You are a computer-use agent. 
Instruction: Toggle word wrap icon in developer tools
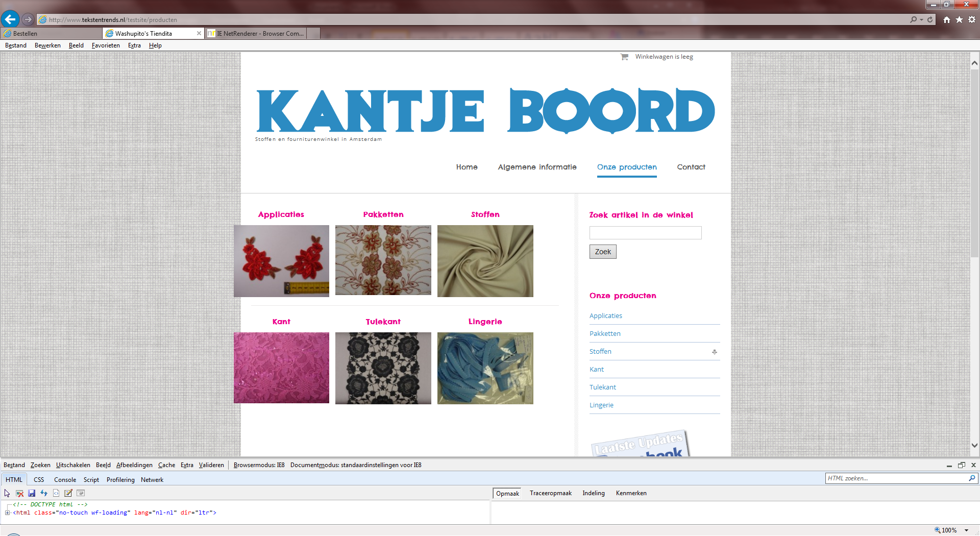[81, 493]
